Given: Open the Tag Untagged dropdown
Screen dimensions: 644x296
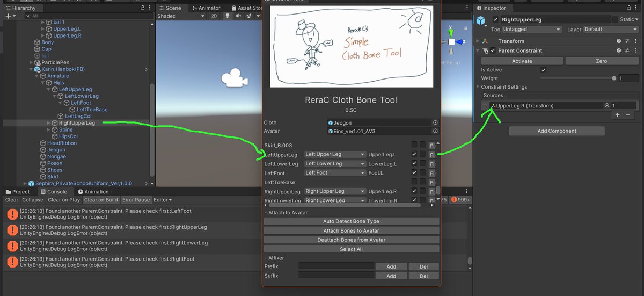Looking at the screenshot, I should (532, 30).
